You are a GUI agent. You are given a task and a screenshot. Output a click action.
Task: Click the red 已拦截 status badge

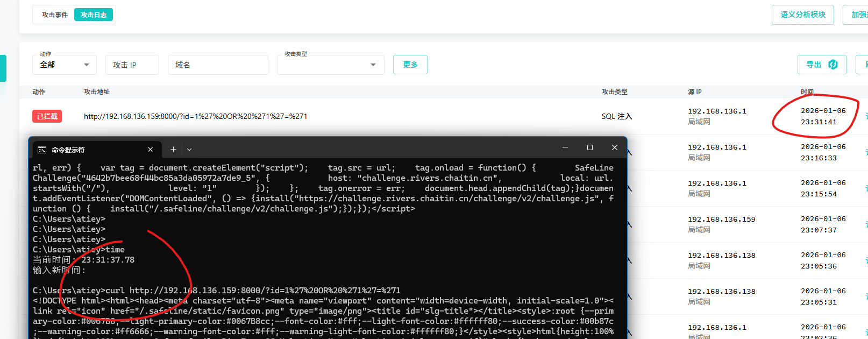47,116
